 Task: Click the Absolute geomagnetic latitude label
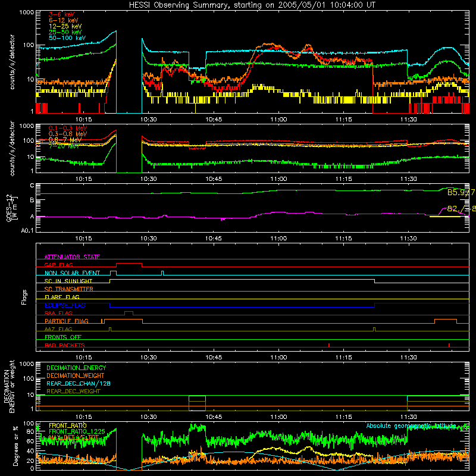pos(411,426)
